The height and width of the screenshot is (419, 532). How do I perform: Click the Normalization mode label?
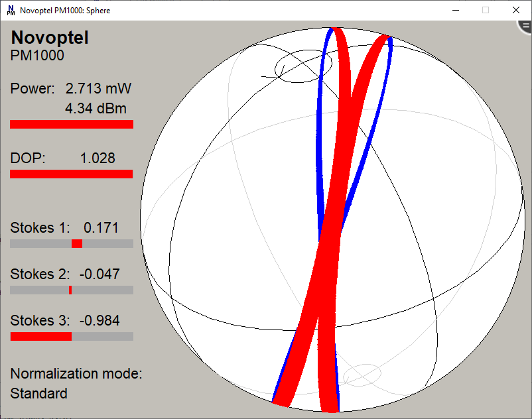pos(76,373)
